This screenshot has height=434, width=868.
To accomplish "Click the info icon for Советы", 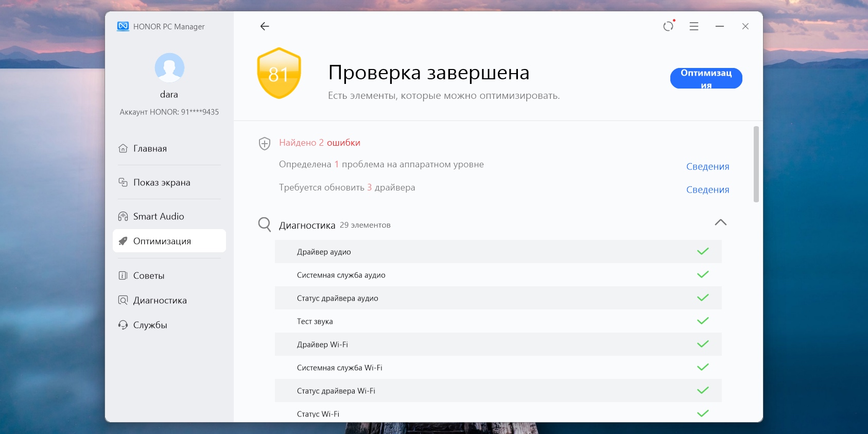I will [x=123, y=275].
